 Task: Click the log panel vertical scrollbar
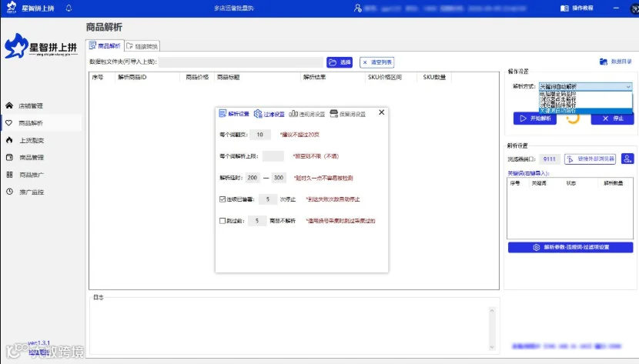(492, 329)
